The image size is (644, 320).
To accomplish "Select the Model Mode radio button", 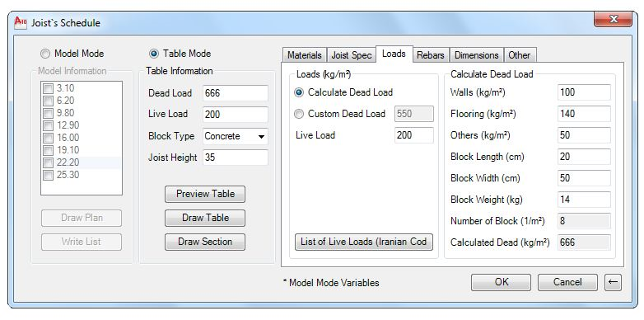I will pos(45,54).
